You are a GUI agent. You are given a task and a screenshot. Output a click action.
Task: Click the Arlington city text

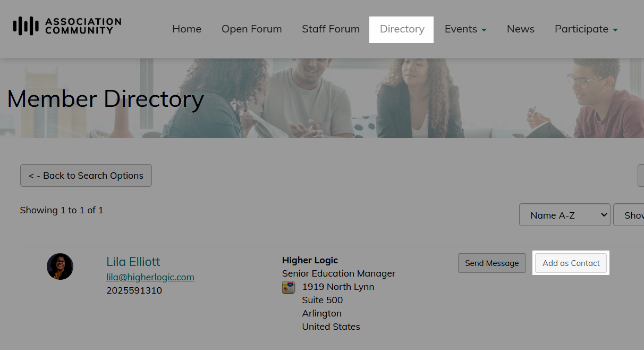click(x=322, y=313)
